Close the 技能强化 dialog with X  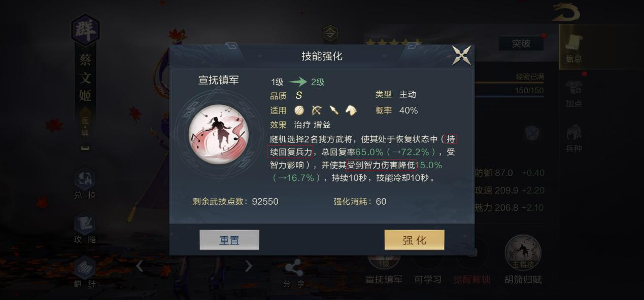(x=461, y=55)
